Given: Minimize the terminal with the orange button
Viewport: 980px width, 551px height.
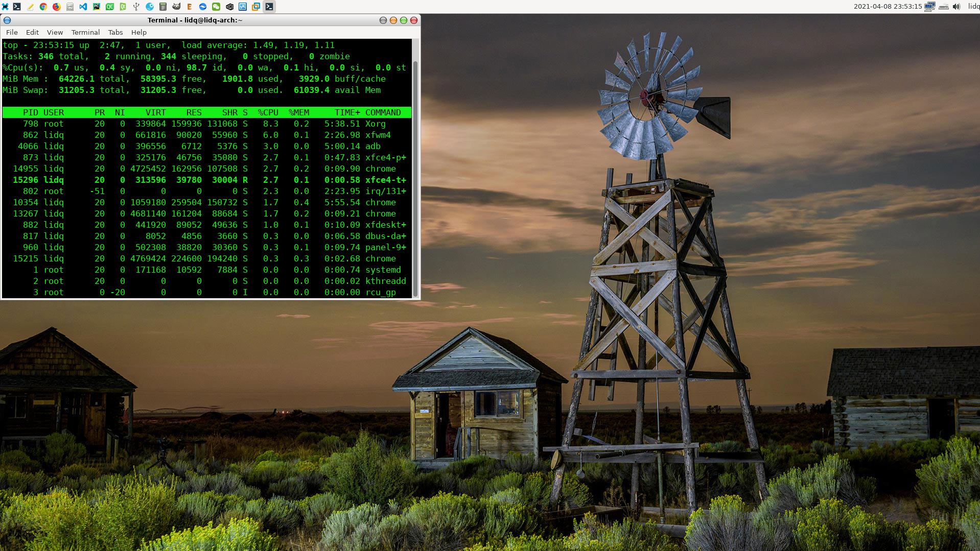Looking at the screenshot, I should click(393, 20).
